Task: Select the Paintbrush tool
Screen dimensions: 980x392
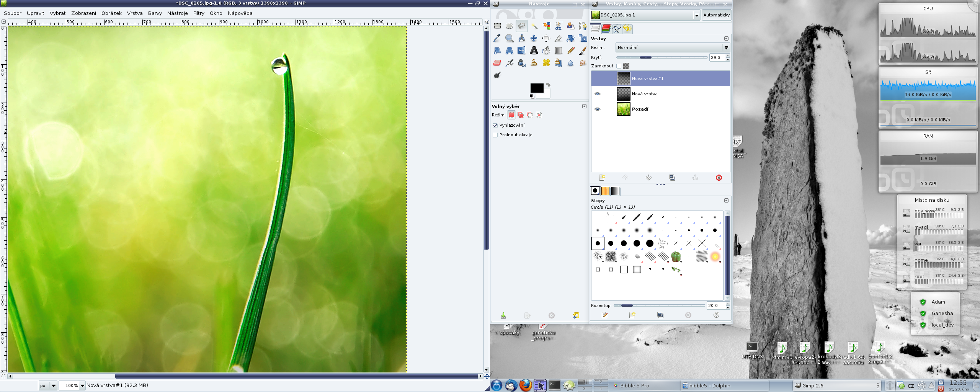Action: click(583, 51)
